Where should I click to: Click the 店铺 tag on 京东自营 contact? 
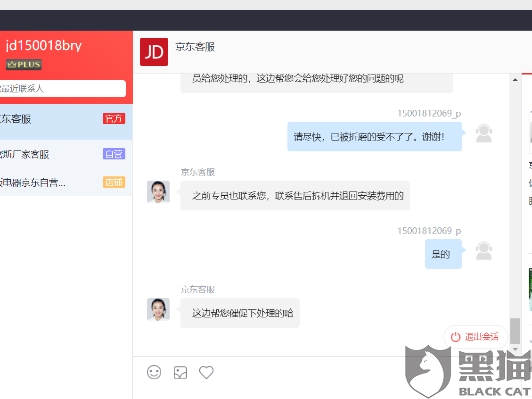pyautogui.click(x=114, y=183)
